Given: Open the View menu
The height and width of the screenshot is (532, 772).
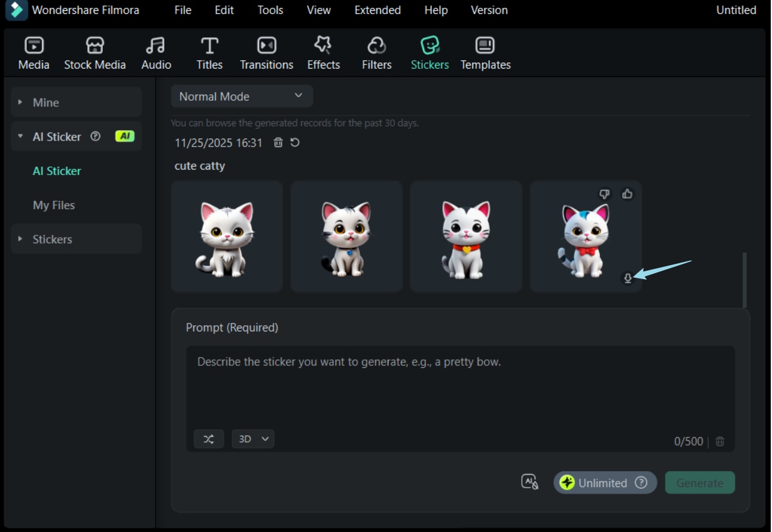Looking at the screenshot, I should coord(319,10).
